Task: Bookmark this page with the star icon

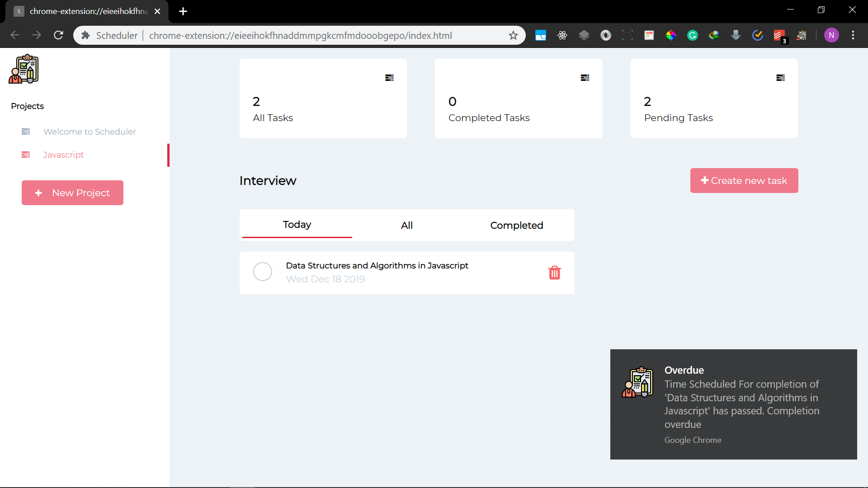Action: click(x=513, y=35)
